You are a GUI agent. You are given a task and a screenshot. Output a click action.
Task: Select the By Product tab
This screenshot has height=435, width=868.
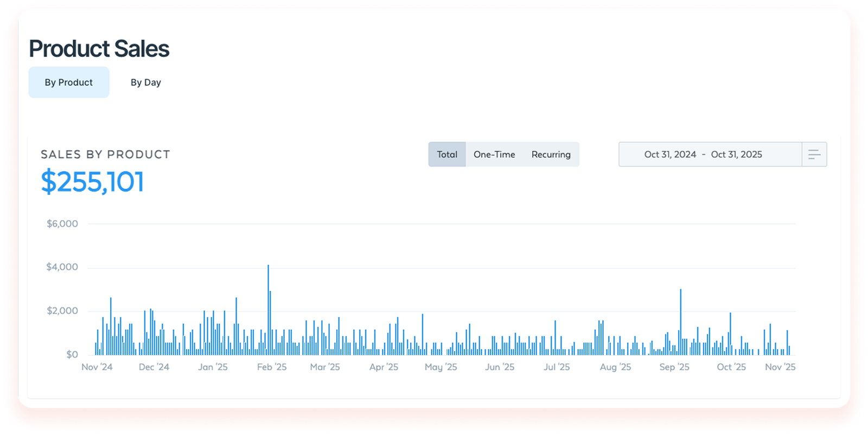pyautogui.click(x=69, y=82)
